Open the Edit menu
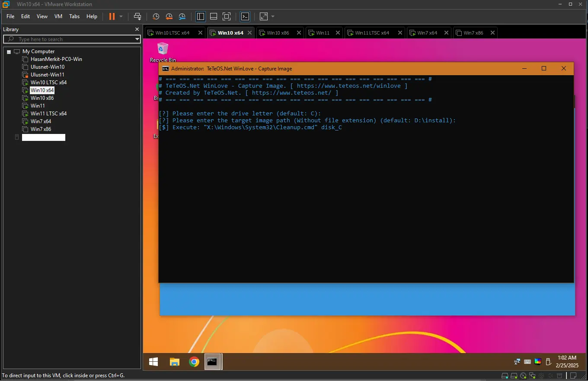The width and height of the screenshot is (588, 382). pyautogui.click(x=26, y=16)
